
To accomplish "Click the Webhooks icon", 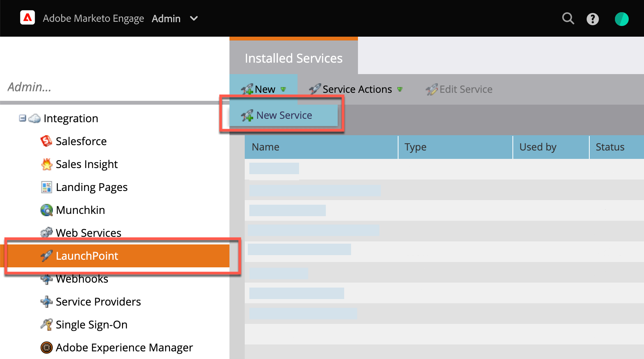I will point(47,279).
